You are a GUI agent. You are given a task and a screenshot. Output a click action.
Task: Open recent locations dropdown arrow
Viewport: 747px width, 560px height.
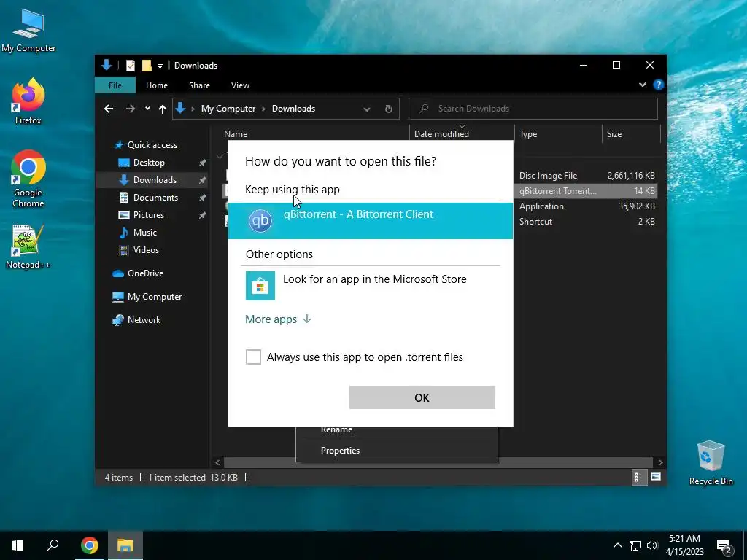[x=147, y=109]
